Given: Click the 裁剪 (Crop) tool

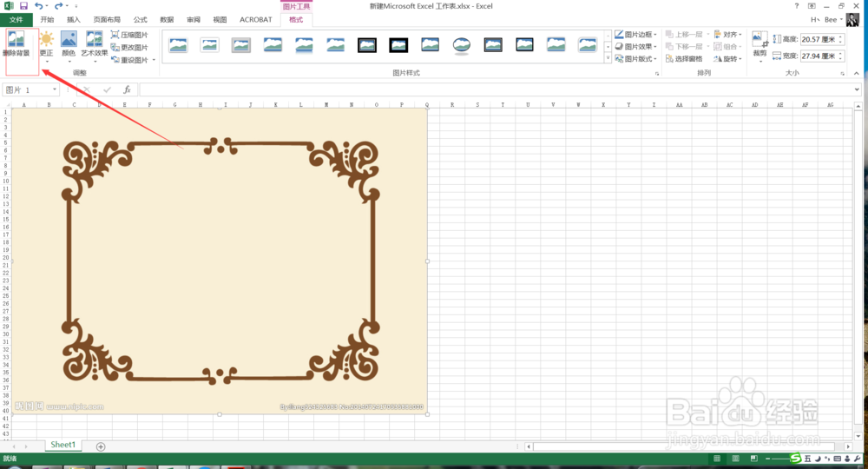Looking at the screenshot, I should (759, 44).
